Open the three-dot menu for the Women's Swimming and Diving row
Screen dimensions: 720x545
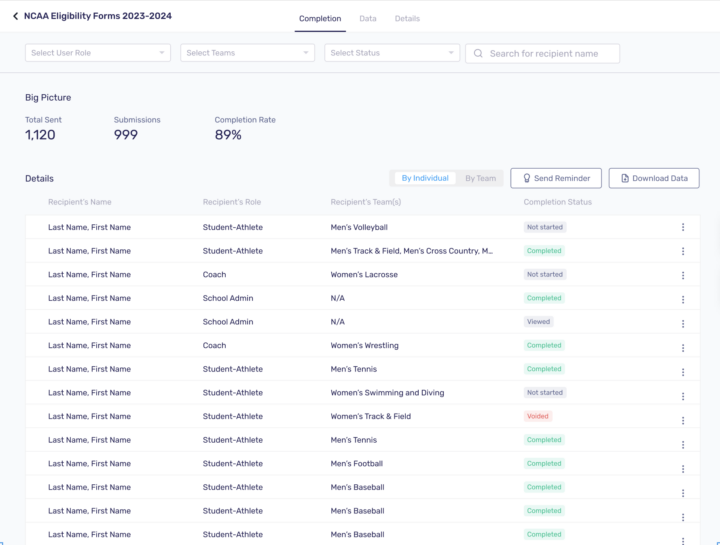click(x=683, y=393)
